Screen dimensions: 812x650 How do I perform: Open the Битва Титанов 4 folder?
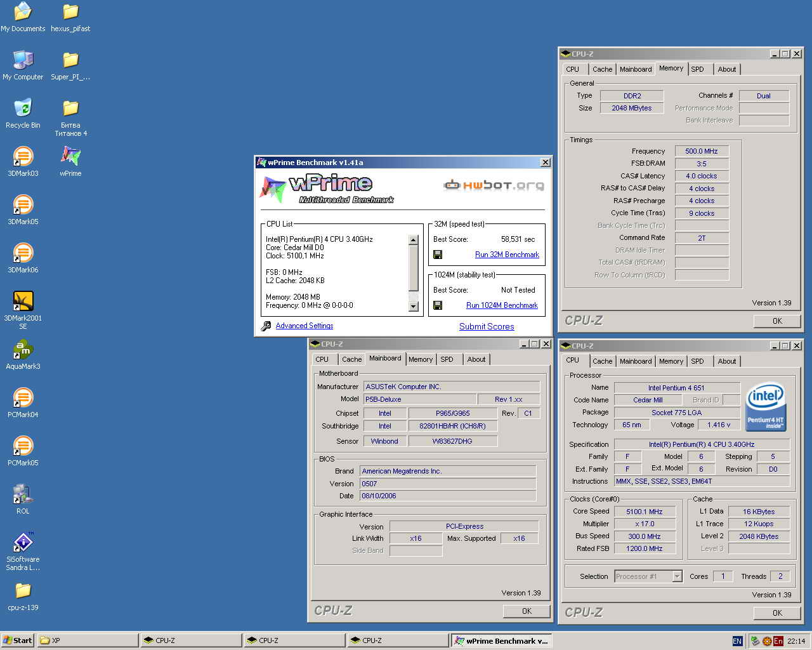pyautogui.click(x=70, y=117)
